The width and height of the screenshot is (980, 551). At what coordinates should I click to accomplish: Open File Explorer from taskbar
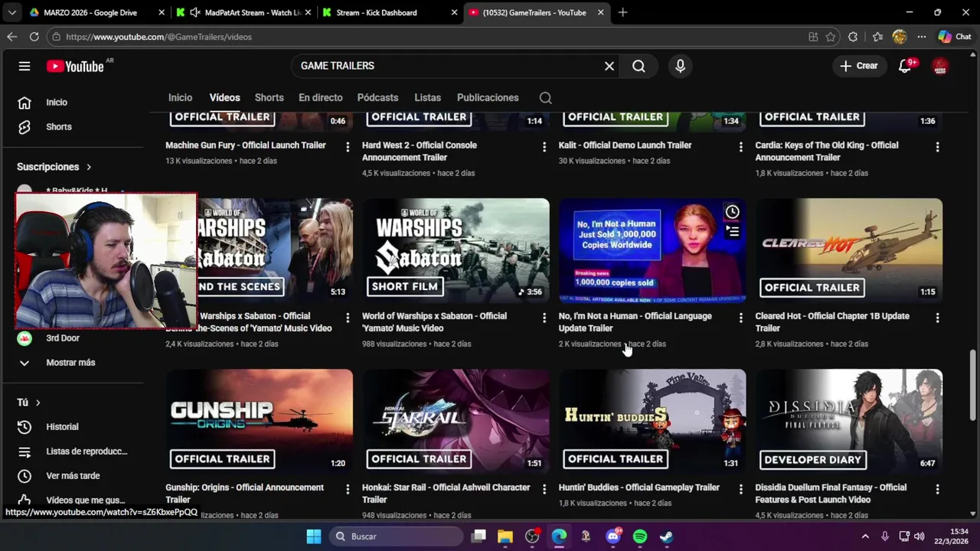coord(505,536)
